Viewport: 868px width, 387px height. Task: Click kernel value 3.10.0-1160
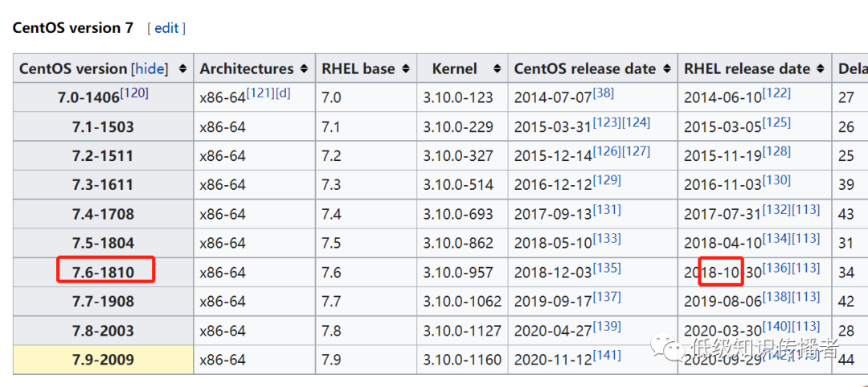462,360
